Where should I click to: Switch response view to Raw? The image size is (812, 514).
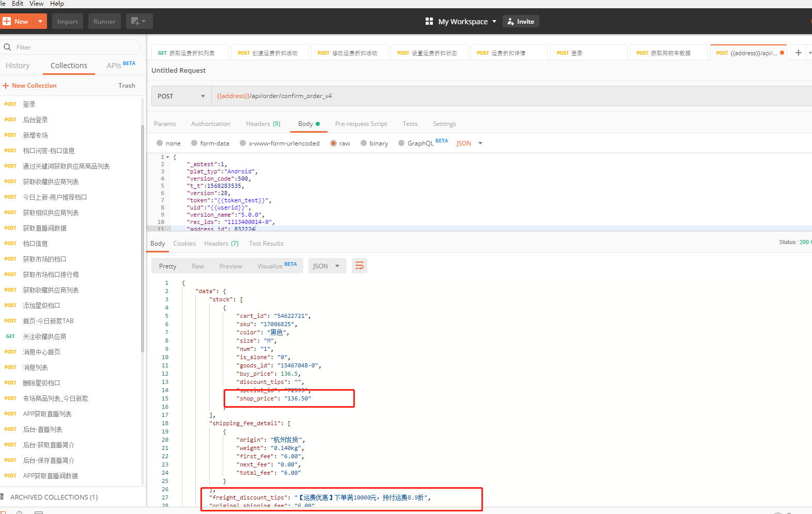pyautogui.click(x=198, y=266)
